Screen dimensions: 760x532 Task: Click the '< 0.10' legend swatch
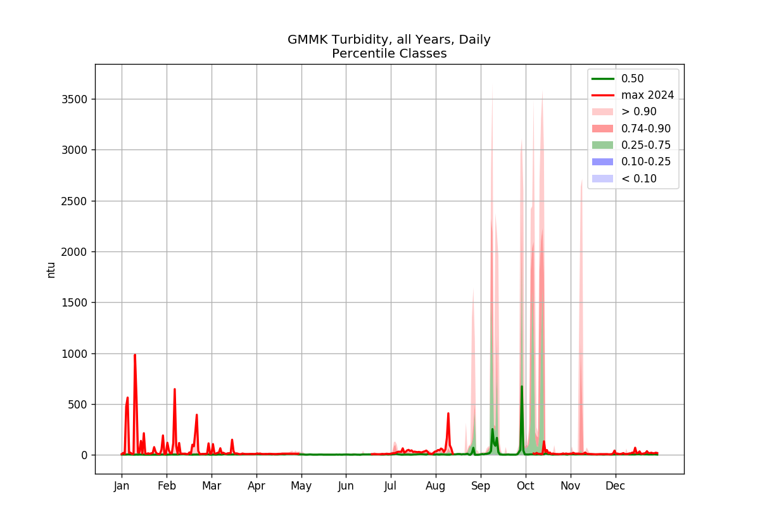pos(602,179)
